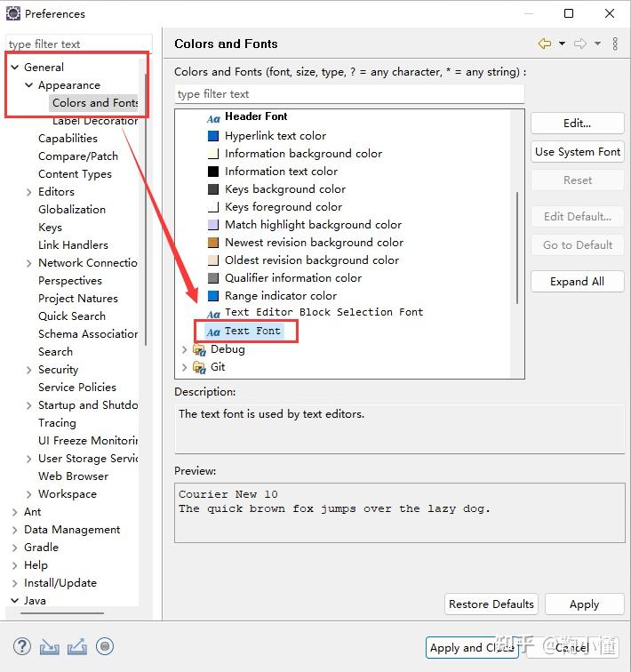
Task: Expand the Editors tree node
Action: [28, 192]
